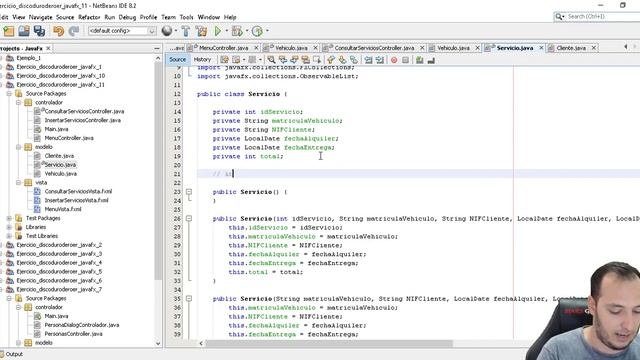Click Find Next Occurrence icon in editor toolbar

pos(294,60)
